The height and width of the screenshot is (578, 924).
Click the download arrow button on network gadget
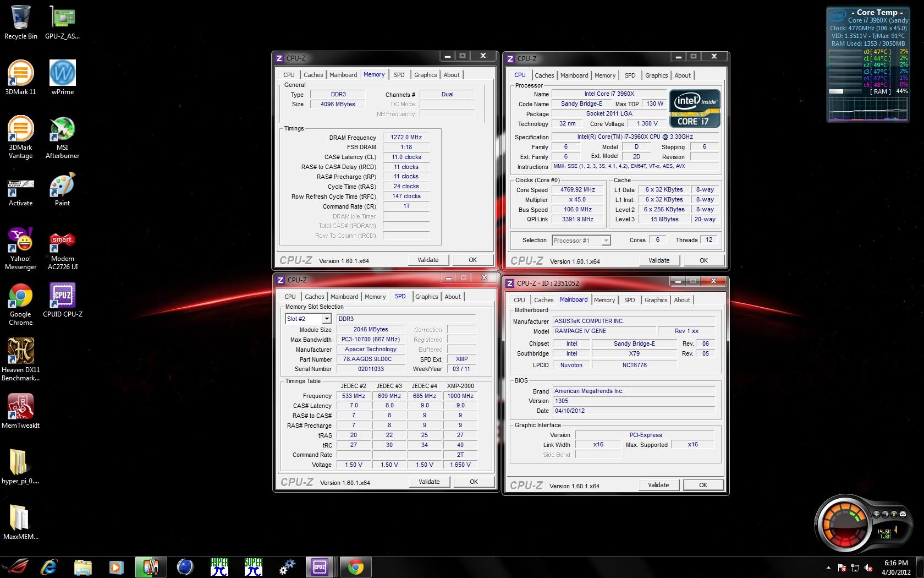(876, 514)
